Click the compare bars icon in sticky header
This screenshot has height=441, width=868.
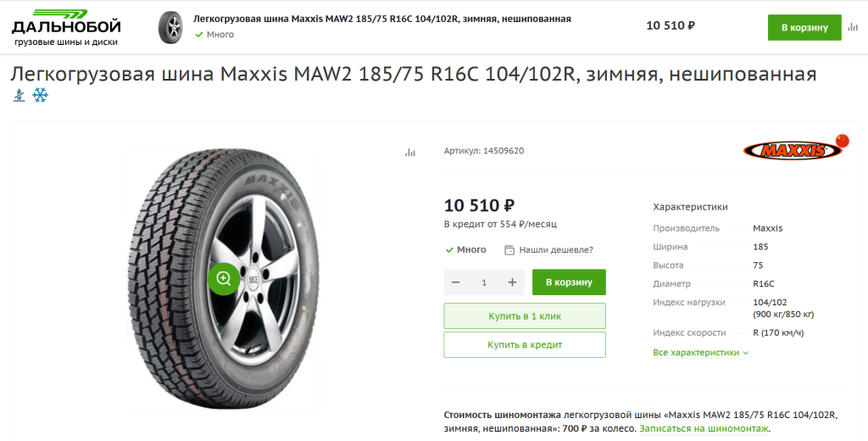(853, 27)
